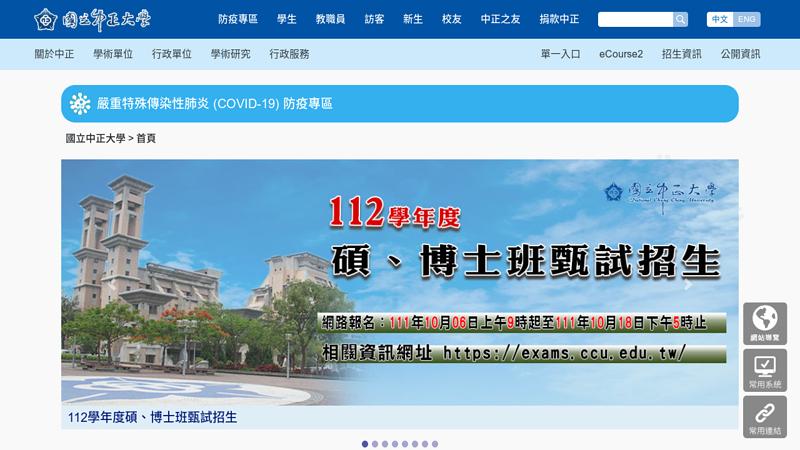Screen dimensions: 800x450
Task: Open the 訪客 menu item
Action: (374, 19)
